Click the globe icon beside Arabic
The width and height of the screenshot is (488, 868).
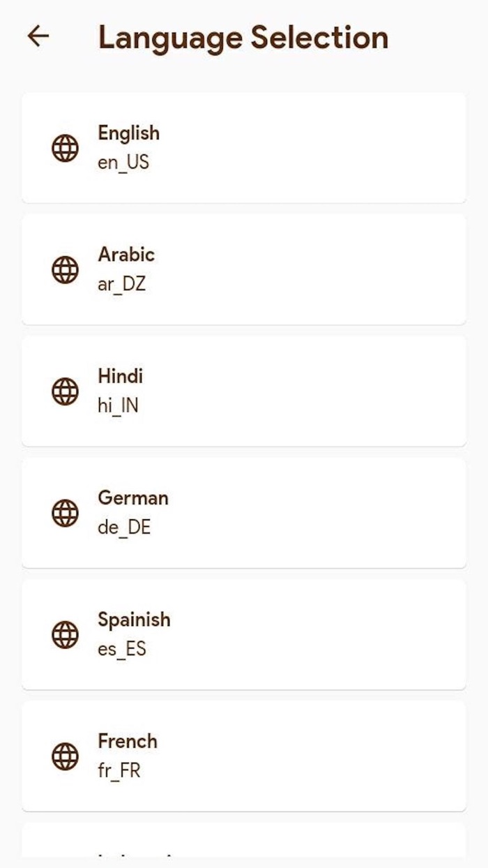point(66,269)
